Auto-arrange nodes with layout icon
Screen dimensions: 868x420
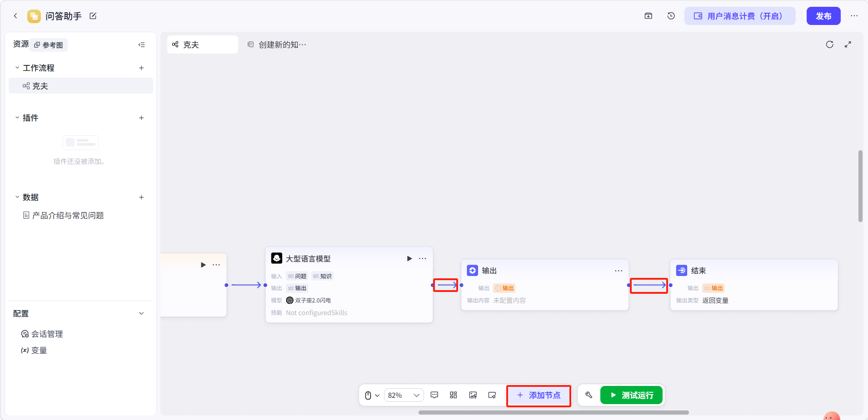pyautogui.click(x=454, y=395)
